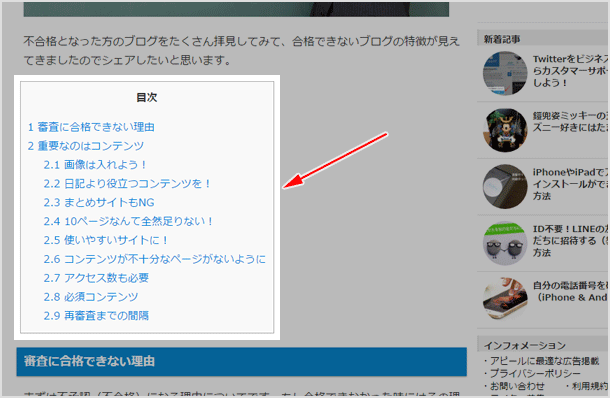Jump to 2.6 コンテンツが不十分なページがないように
The image size is (610, 398).
(x=154, y=259)
